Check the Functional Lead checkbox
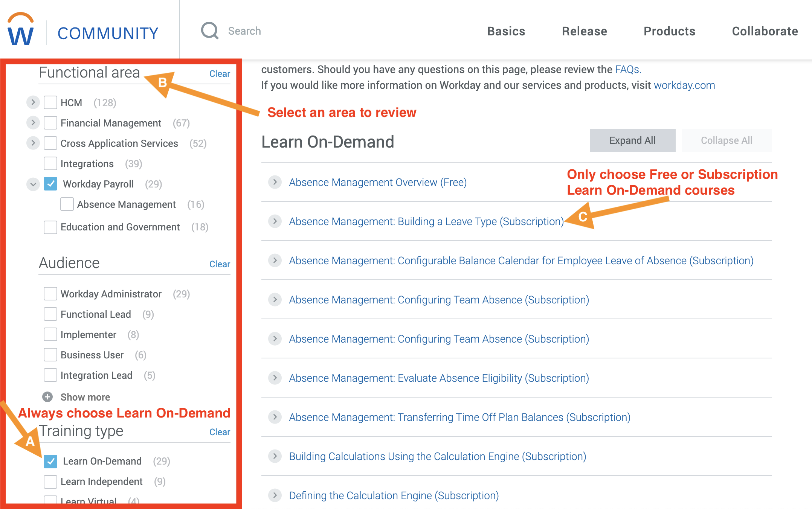Viewport: 812px width, 509px height. click(x=50, y=314)
